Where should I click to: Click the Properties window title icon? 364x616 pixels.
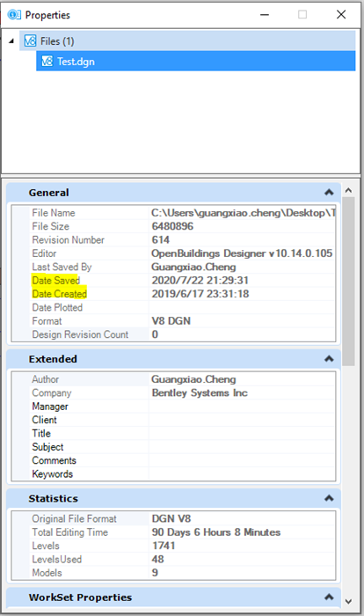click(x=14, y=15)
